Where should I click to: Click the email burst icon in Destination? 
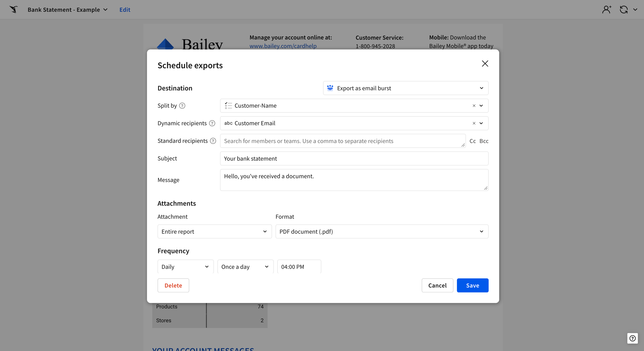pyautogui.click(x=330, y=88)
